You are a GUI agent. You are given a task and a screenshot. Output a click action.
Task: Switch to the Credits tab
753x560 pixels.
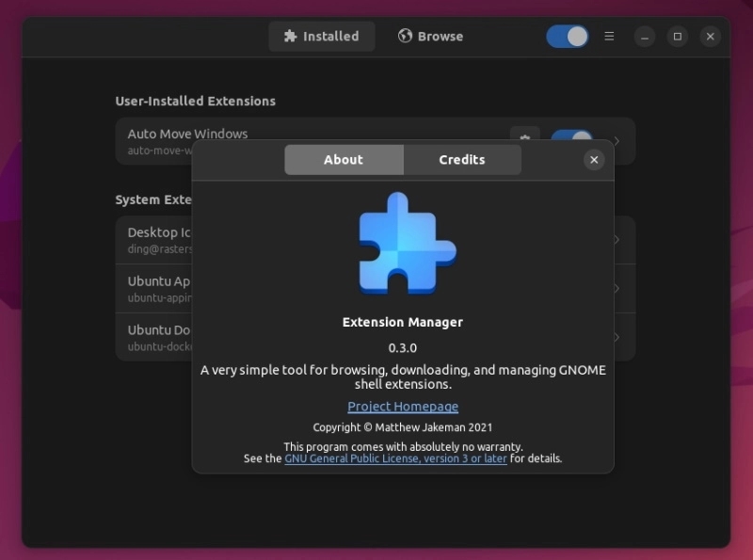[x=462, y=159]
